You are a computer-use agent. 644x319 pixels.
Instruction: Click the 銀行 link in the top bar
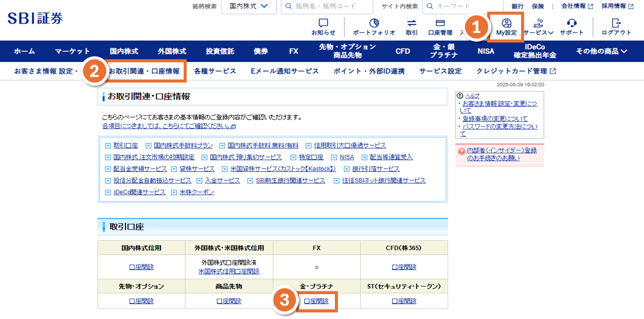pyautogui.click(x=518, y=7)
